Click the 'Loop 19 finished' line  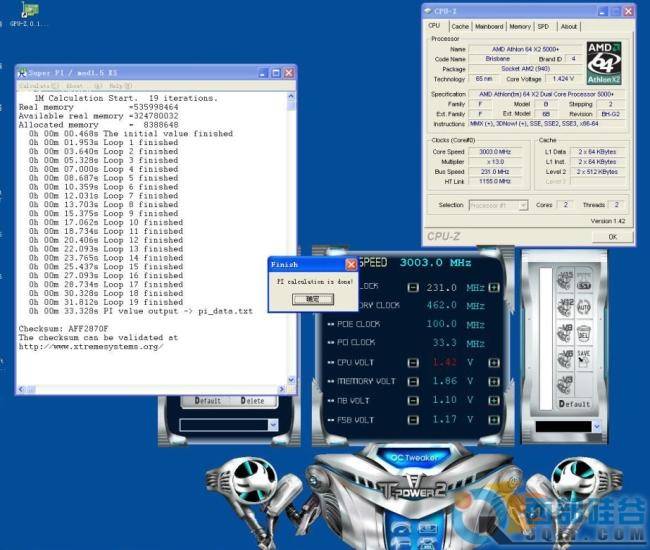pyautogui.click(x=106, y=302)
